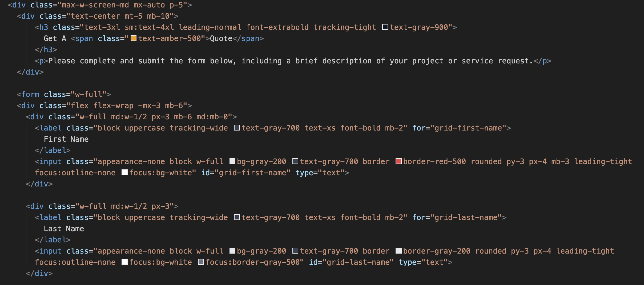644x285 pixels.
Task: Open the focus:border-gray-500 color swatch
Action: click(x=201, y=262)
